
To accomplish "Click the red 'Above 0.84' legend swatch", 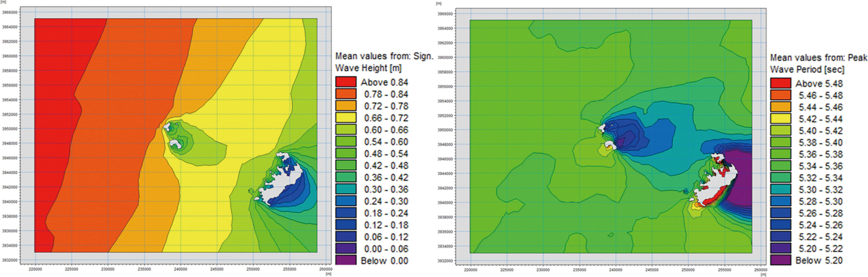I will [346, 82].
